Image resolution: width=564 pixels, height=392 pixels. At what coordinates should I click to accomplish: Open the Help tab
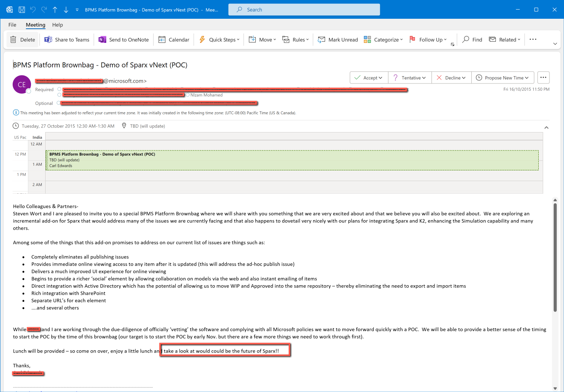coord(57,25)
